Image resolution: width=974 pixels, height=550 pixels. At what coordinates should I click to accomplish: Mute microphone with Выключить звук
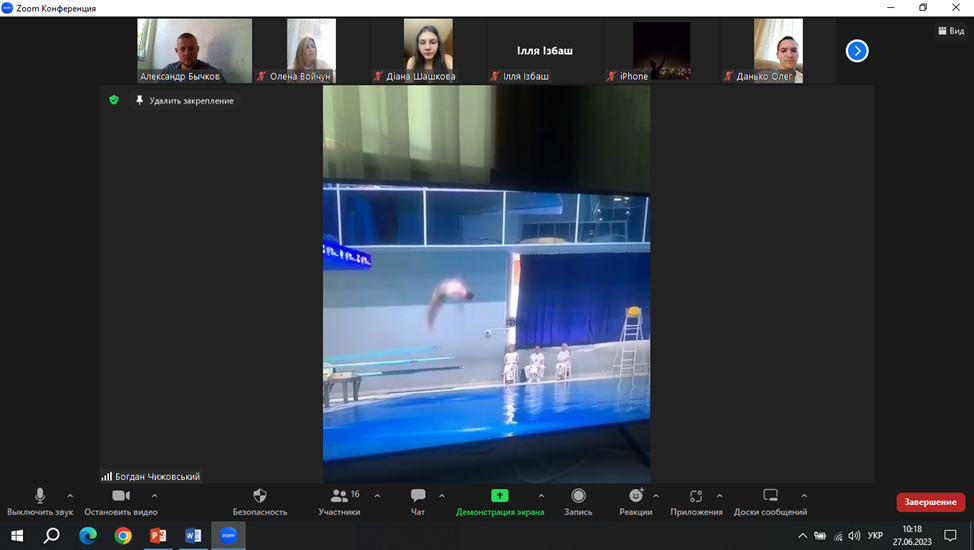click(x=40, y=496)
